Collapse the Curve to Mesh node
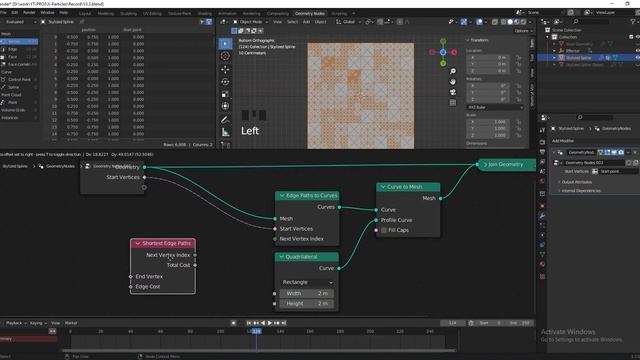Image resolution: width=640 pixels, height=360 pixels. [x=383, y=187]
